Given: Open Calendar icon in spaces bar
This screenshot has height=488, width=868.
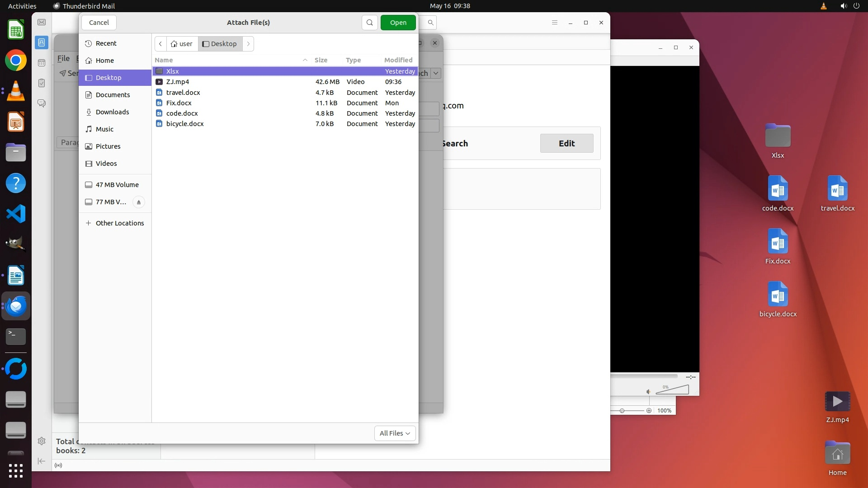Looking at the screenshot, I should click(42, 63).
